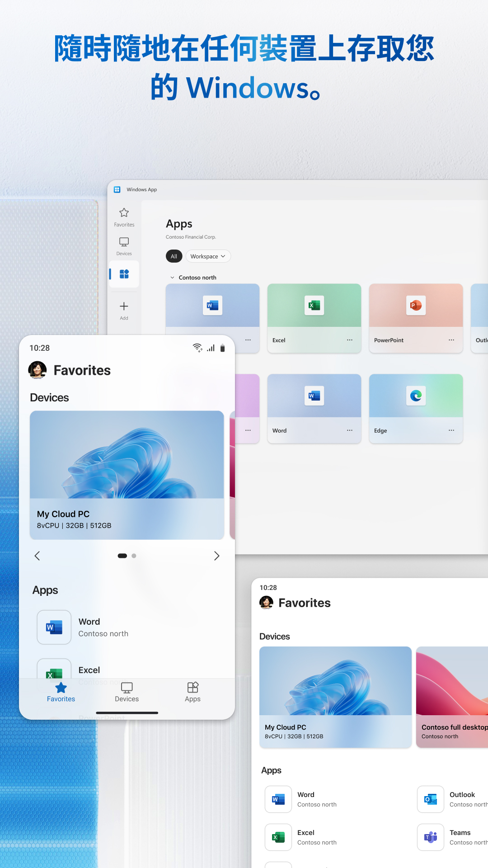This screenshot has width=488, height=868.
Task: Open My Cloud PC thumbnail on tablet
Action: [335, 681]
